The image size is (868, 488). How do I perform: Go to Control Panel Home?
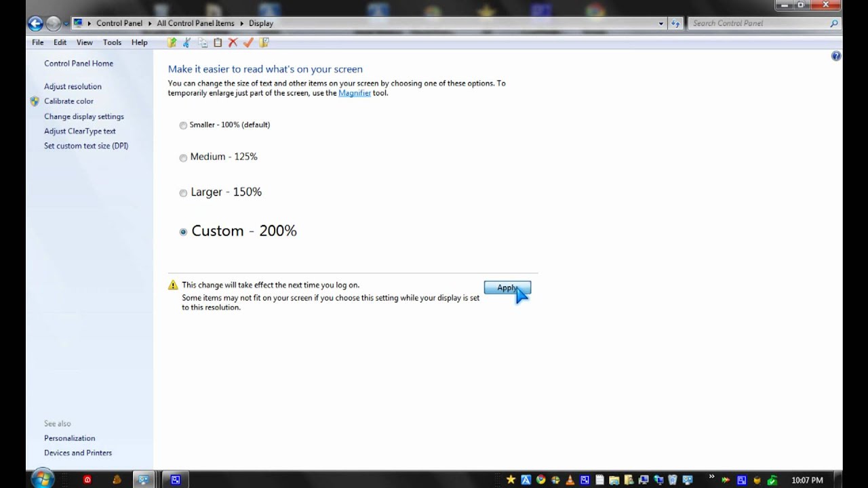click(79, 63)
